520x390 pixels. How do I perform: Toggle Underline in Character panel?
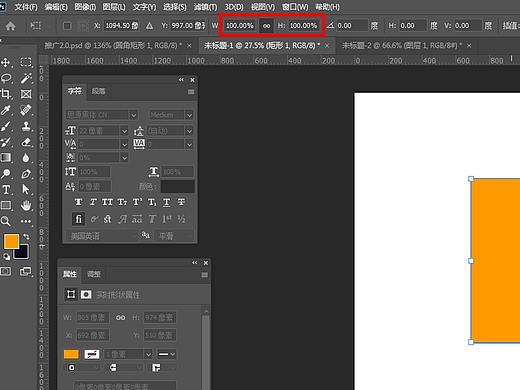click(x=167, y=202)
